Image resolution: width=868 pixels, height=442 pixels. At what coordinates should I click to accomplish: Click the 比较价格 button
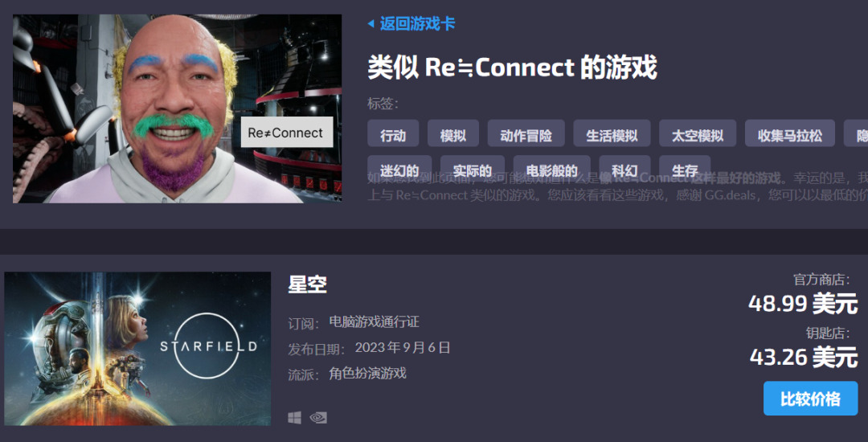click(810, 399)
